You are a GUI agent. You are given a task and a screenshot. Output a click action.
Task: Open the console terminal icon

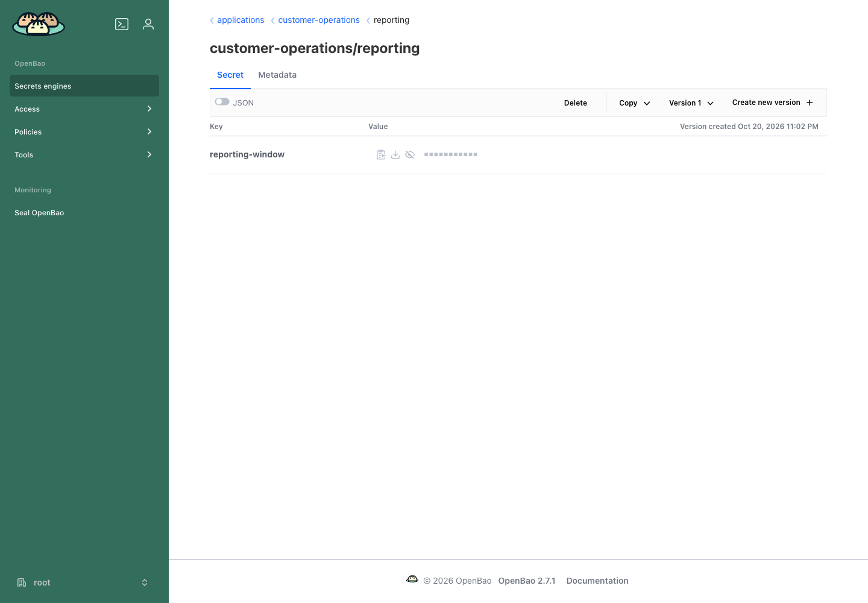(x=122, y=24)
